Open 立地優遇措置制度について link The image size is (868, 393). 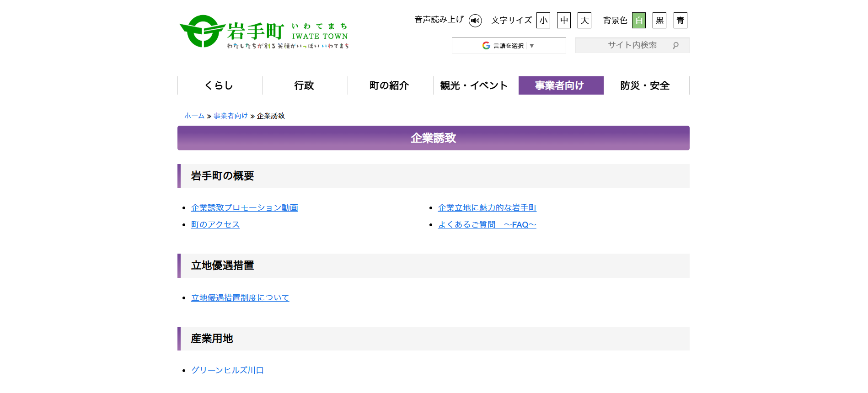pos(240,298)
